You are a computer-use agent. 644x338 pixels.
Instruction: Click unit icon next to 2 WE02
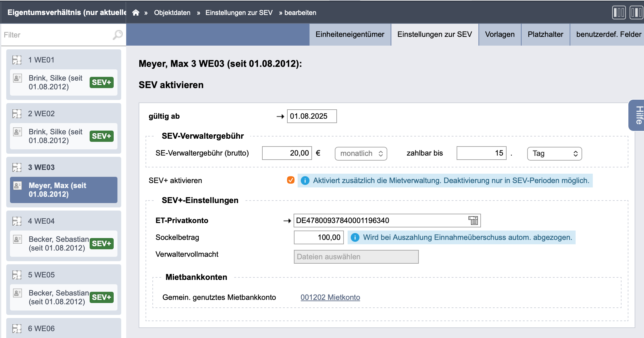pos(17,113)
